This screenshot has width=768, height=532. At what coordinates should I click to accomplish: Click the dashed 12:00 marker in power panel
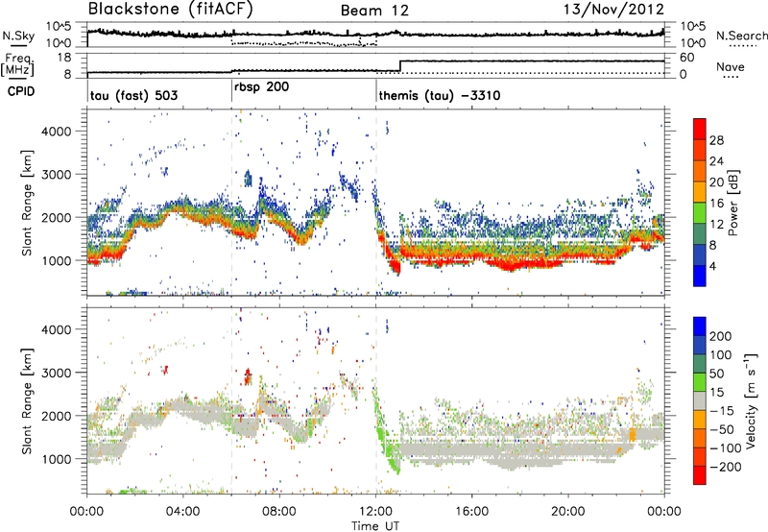376,204
